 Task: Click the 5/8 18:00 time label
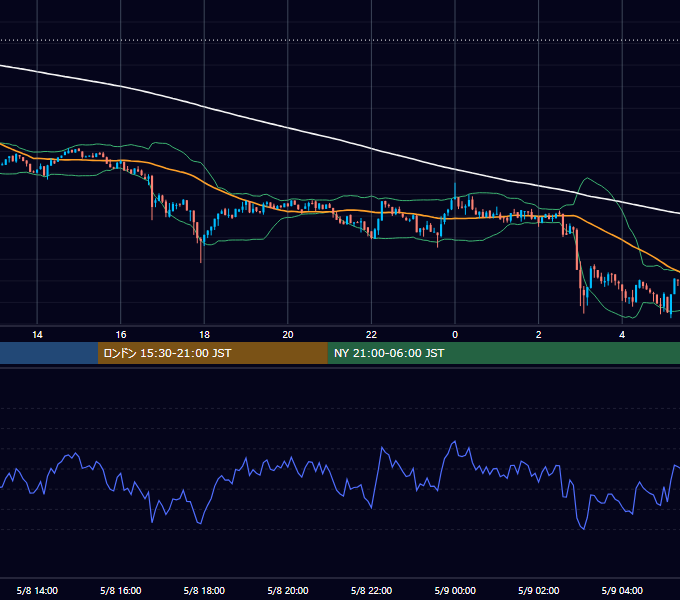coord(204,590)
